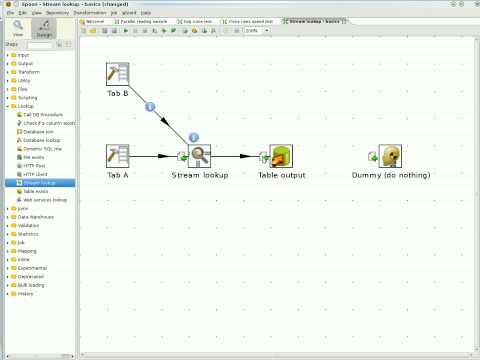This screenshot has width=480, height=360.
Task: Collapse the Lookup folder
Action: [7, 106]
